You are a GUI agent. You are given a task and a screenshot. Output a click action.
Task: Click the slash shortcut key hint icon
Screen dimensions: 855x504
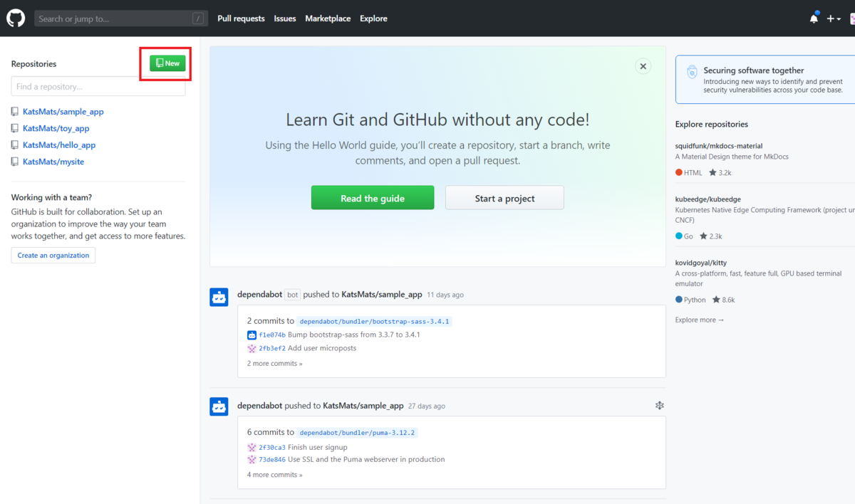coord(198,19)
